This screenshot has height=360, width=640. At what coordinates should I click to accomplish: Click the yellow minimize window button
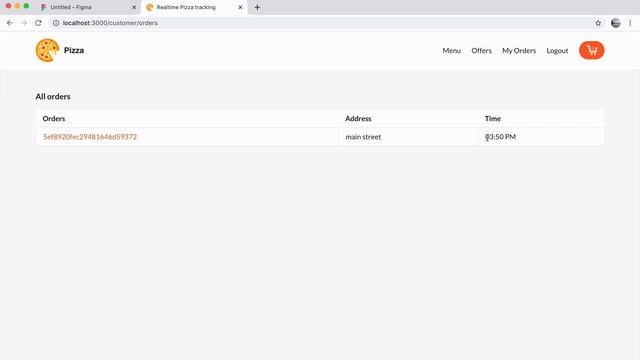tap(17, 6)
